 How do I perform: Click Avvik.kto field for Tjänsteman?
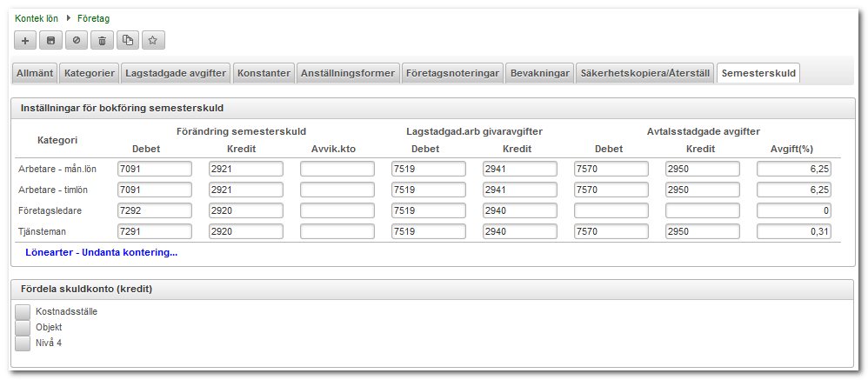[x=337, y=232]
